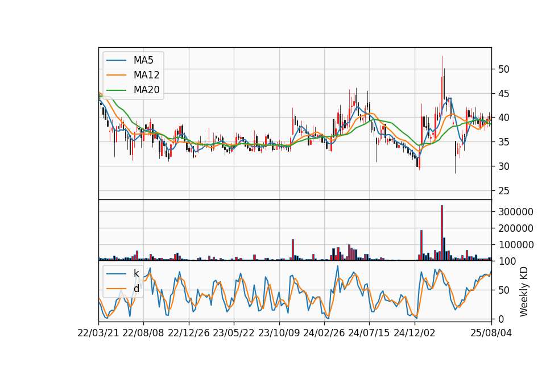
Task: Select the 23/05/22 date label
Action: 234,333
